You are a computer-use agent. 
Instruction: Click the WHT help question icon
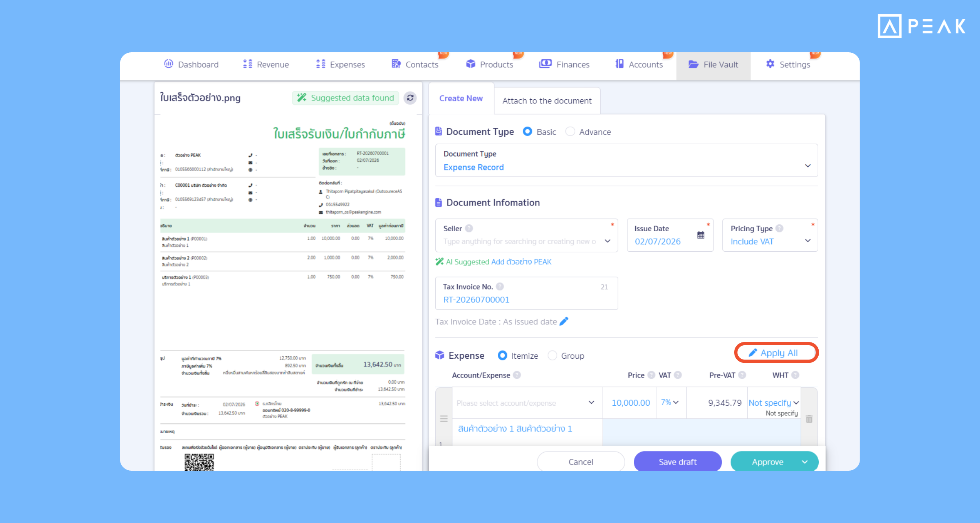[795, 375]
